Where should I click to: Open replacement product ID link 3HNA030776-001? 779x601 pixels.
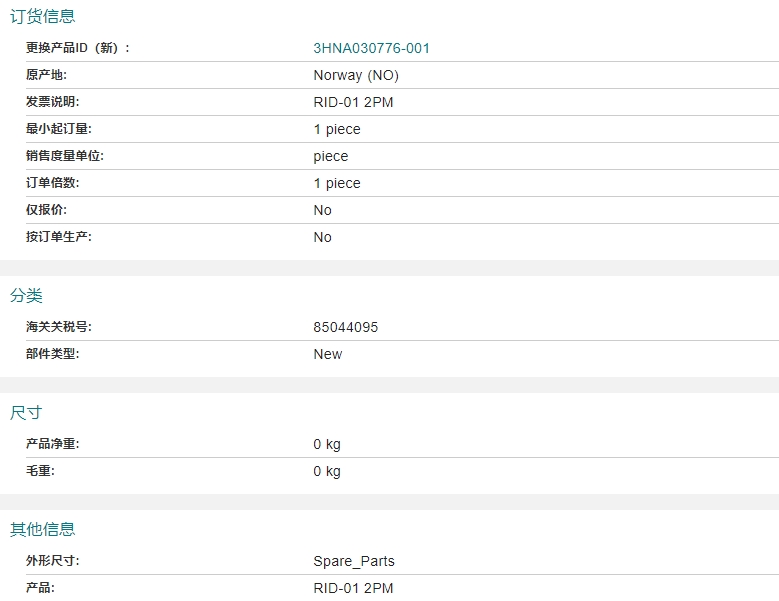(371, 48)
